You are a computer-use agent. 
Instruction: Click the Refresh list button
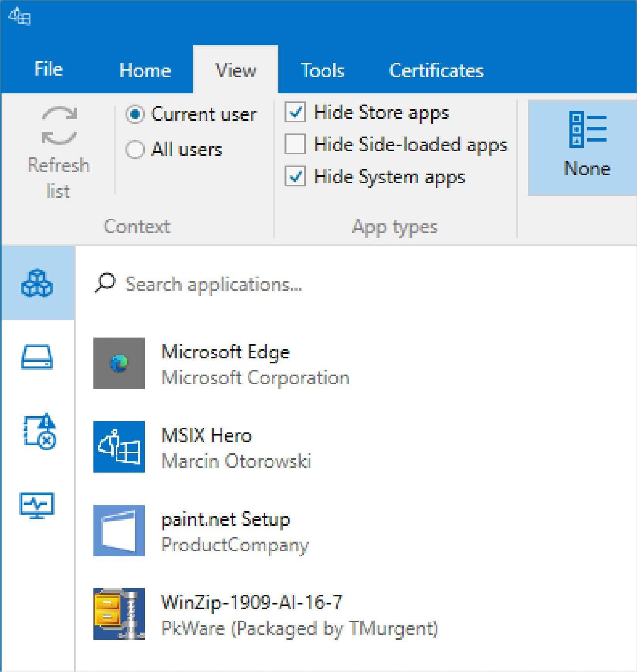point(59,152)
